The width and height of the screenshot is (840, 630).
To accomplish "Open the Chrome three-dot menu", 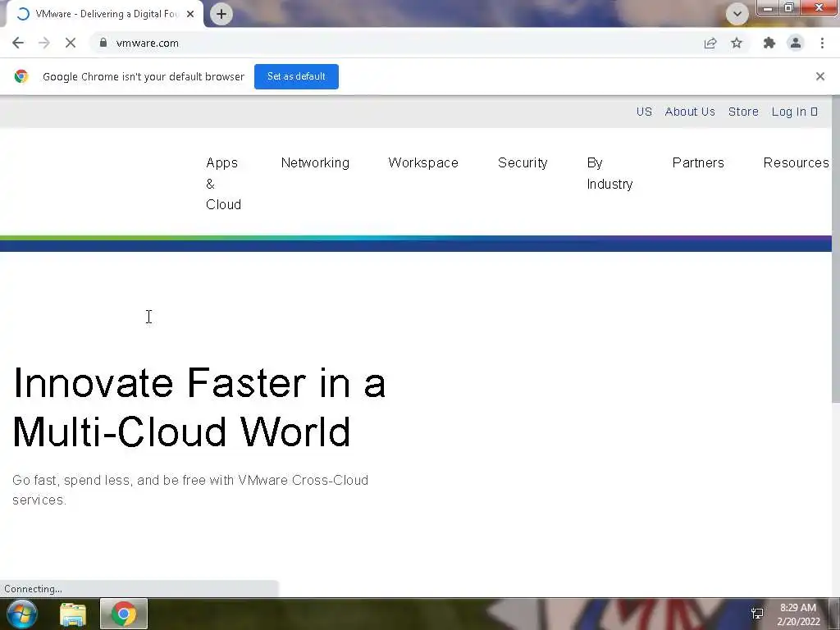I will point(822,43).
